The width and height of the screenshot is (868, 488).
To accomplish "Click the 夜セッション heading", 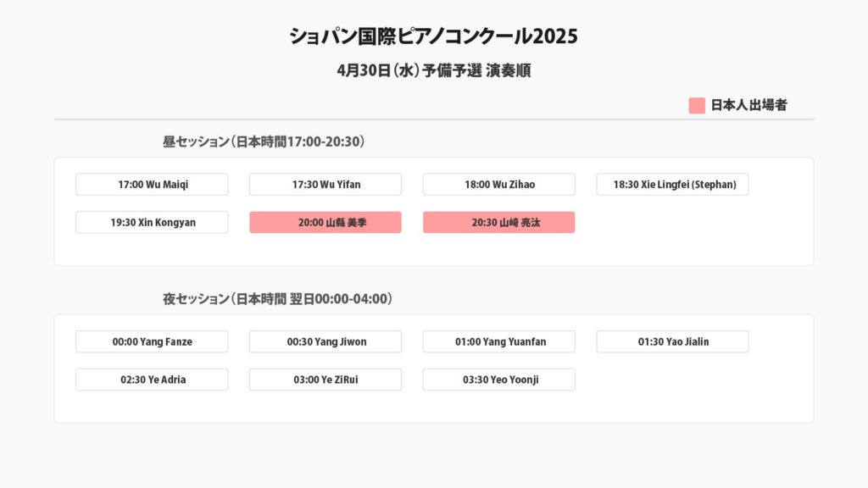I will coord(277,299).
